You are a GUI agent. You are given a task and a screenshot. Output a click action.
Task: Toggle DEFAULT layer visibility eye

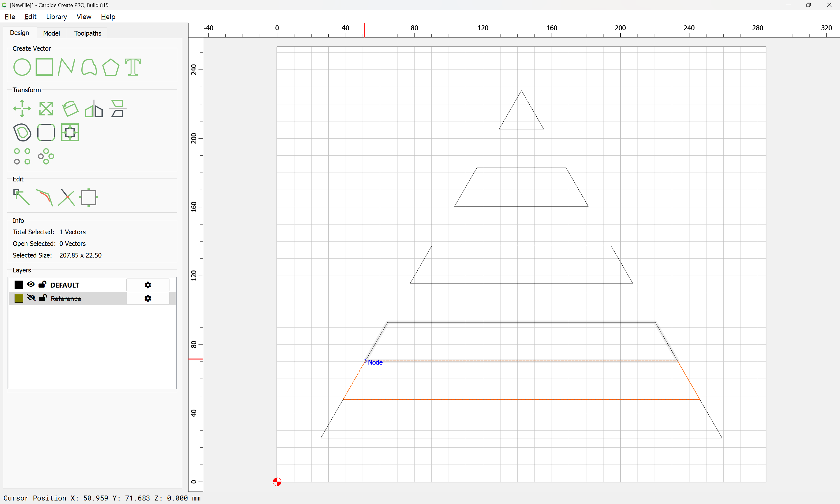click(x=31, y=284)
